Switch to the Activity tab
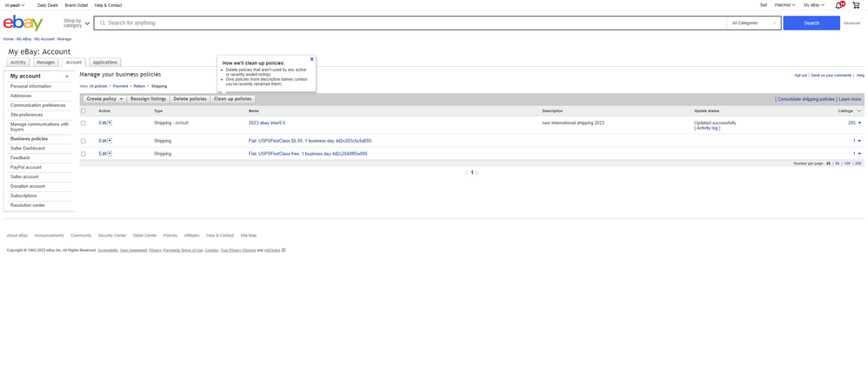 pos(18,63)
